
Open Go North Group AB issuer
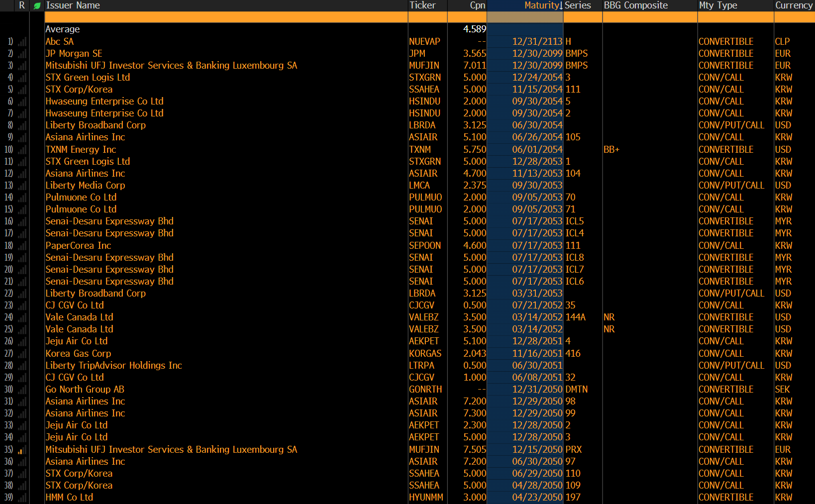pyautogui.click(x=85, y=390)
